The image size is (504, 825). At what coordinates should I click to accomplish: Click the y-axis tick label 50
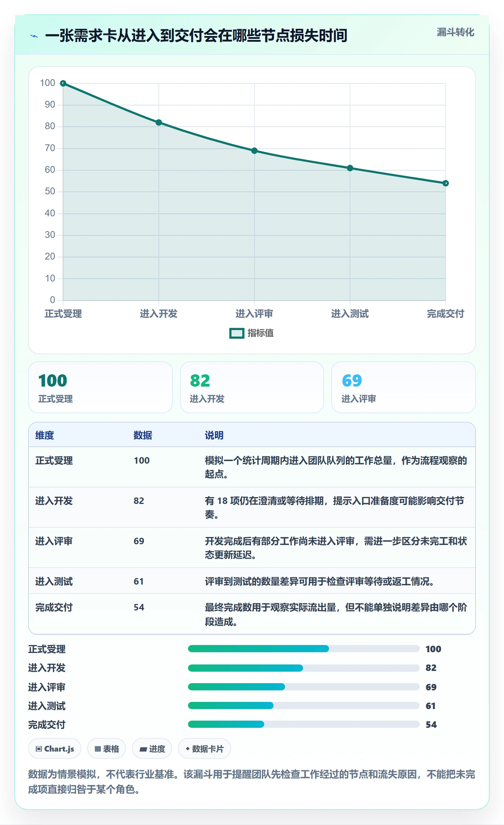[50, 191]
